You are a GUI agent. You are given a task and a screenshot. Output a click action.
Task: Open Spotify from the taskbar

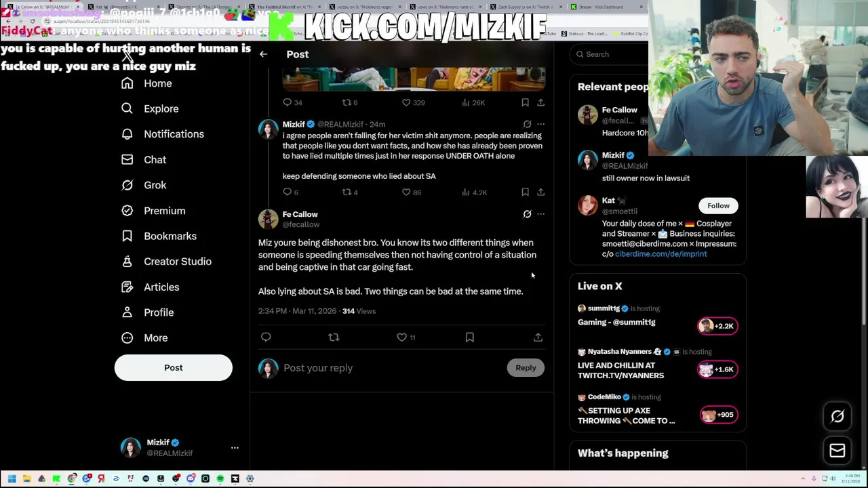pyautogui.click(x=220, y=479)
